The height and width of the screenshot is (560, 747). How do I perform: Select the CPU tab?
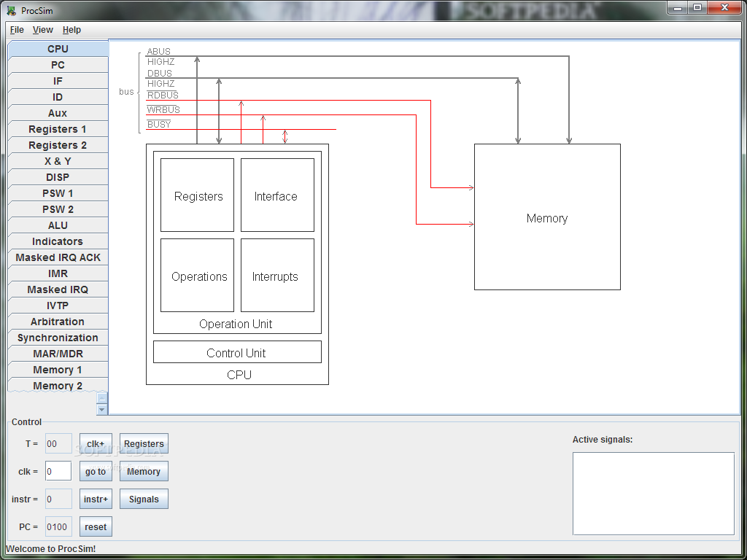[58, 49]
